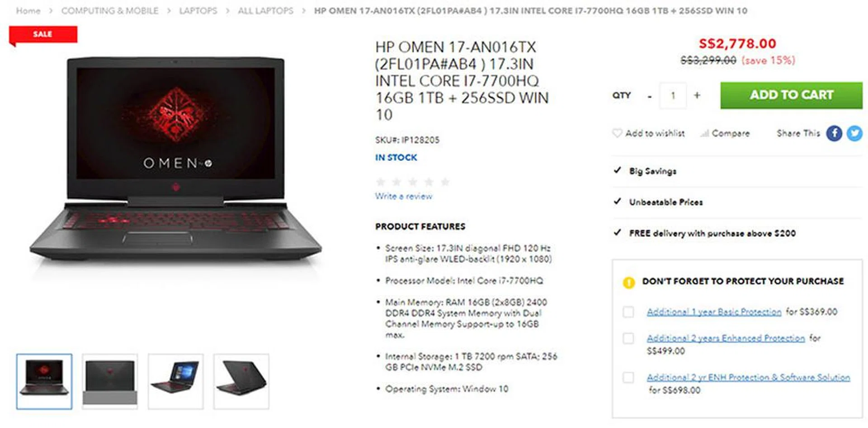The width and height of the screenshot is (868, 428).
Task: Click the quantity input field
Action: [x=673, y=95]
